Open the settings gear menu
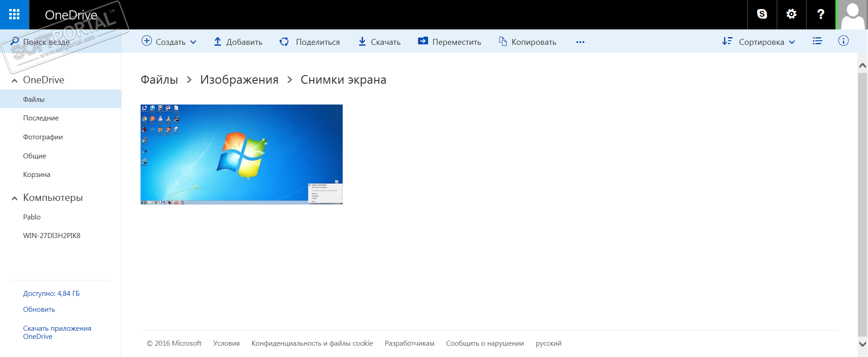 (x=791, y=14)
